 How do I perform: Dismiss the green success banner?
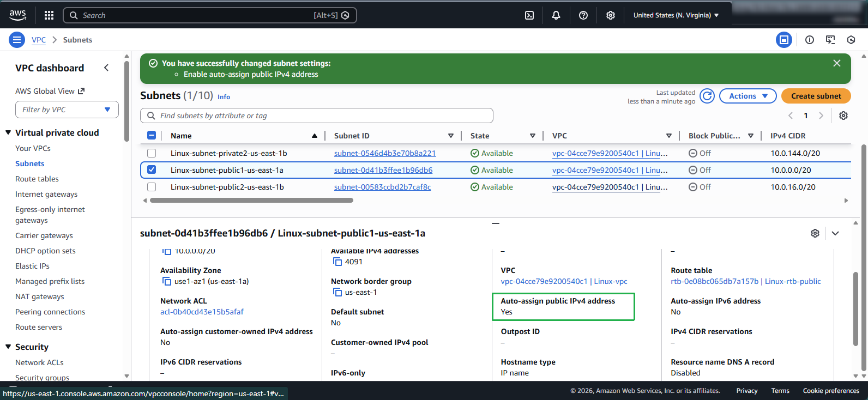(x=837, y=63)
